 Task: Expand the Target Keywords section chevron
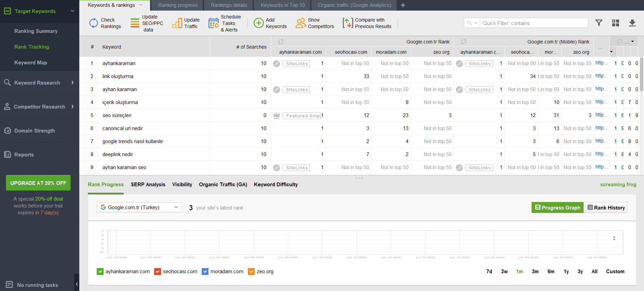[x=72, y=11]
